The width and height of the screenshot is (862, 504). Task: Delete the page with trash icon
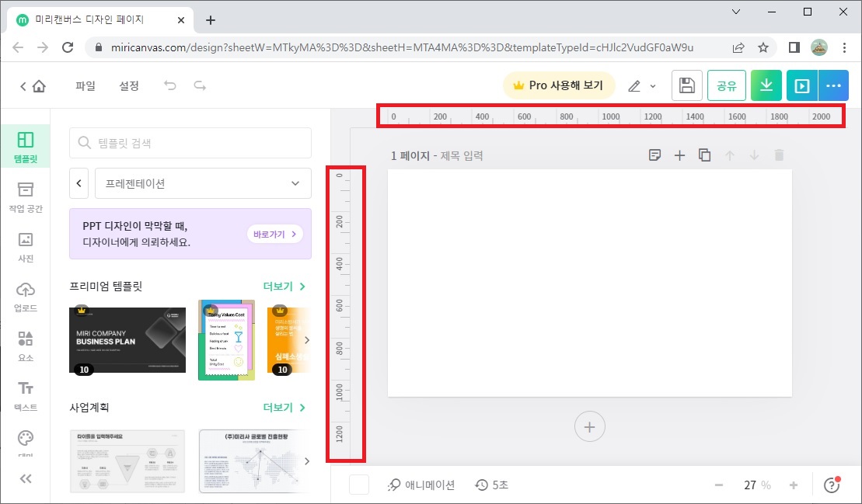779,155
